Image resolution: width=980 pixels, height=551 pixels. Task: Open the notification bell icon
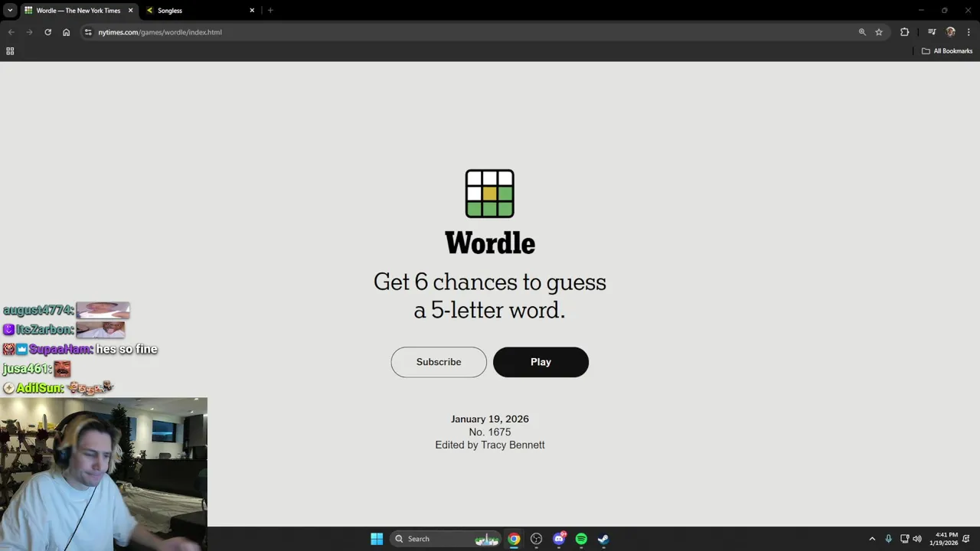(x=967, y=539)
